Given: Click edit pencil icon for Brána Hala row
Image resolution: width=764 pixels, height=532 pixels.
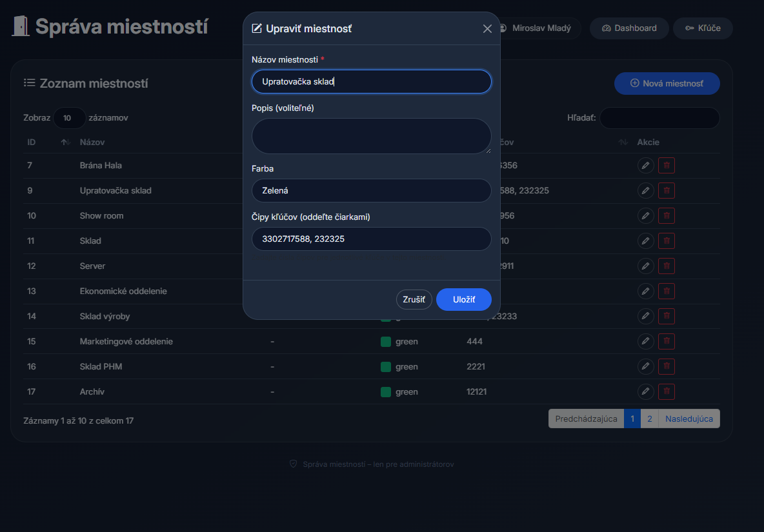Looking at the screenshot, I should click(645, 166).
